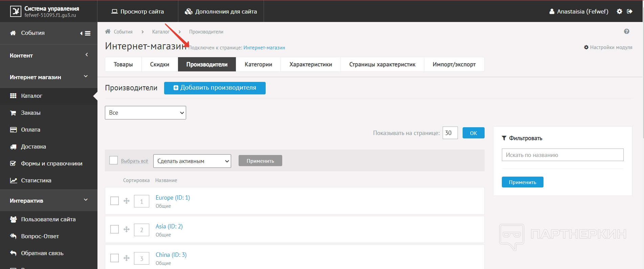Open Заказы via the cart icon
Viewport: 644px width, 269px height.
(x=13, y=113)
